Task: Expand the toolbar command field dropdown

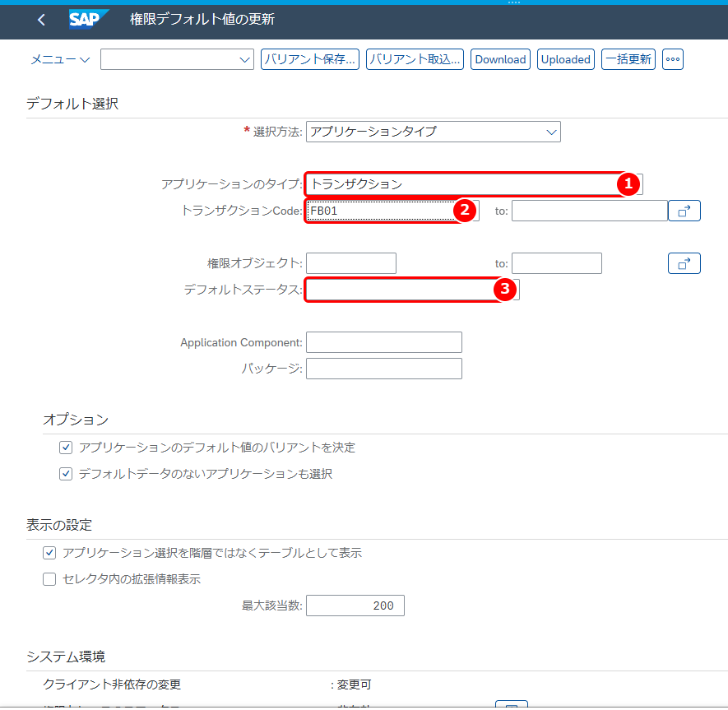Action: click(x=244, y=59)
